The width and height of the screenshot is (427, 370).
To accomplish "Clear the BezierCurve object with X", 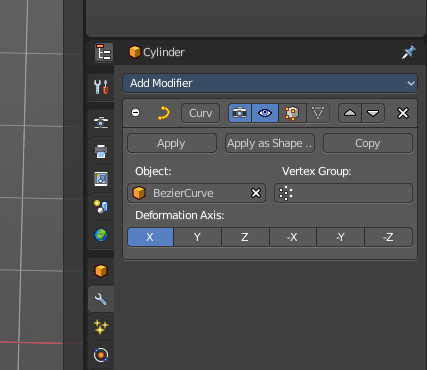I will pos(256,193).
